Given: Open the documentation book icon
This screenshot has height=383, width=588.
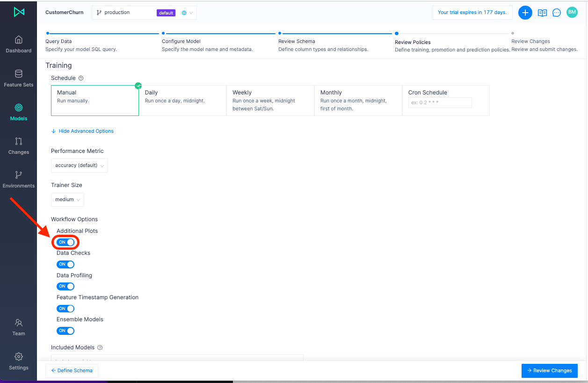Looking at the screenshot, I should coord(542,13).
